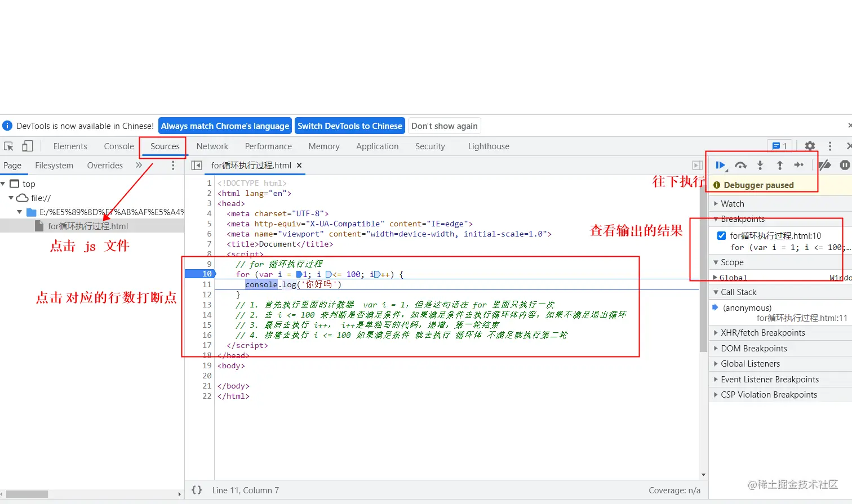Select the Page navigator tab
The image size is (852, 504).
tap(12, 166)
